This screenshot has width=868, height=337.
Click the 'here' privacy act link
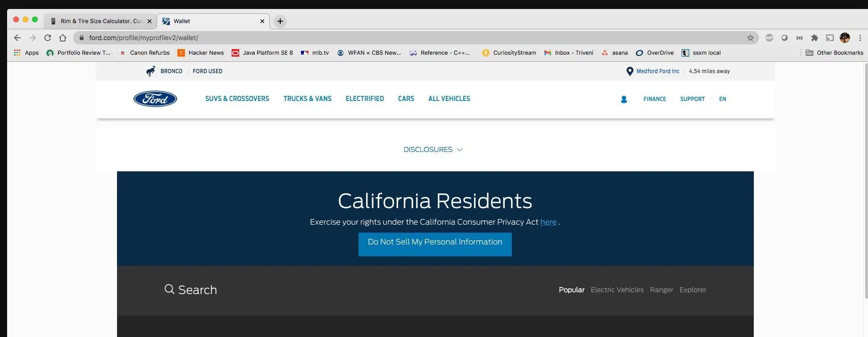[548, 222]
